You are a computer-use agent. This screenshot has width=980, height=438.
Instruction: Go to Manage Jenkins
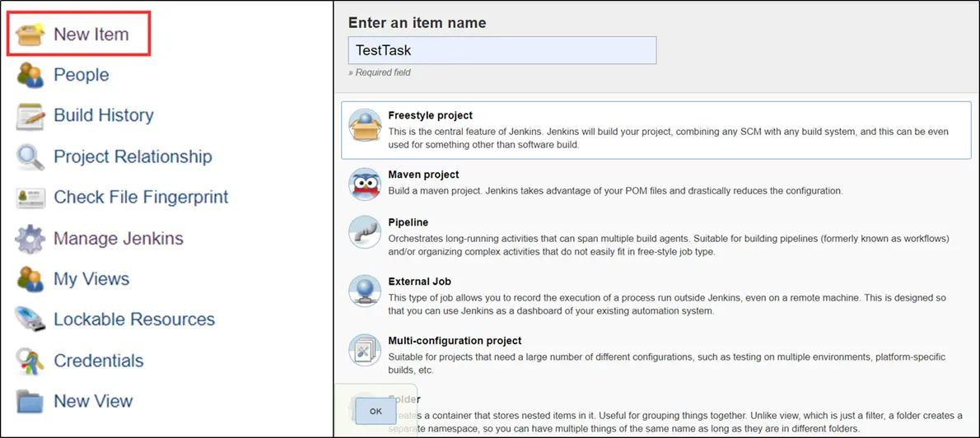(119, 239)
